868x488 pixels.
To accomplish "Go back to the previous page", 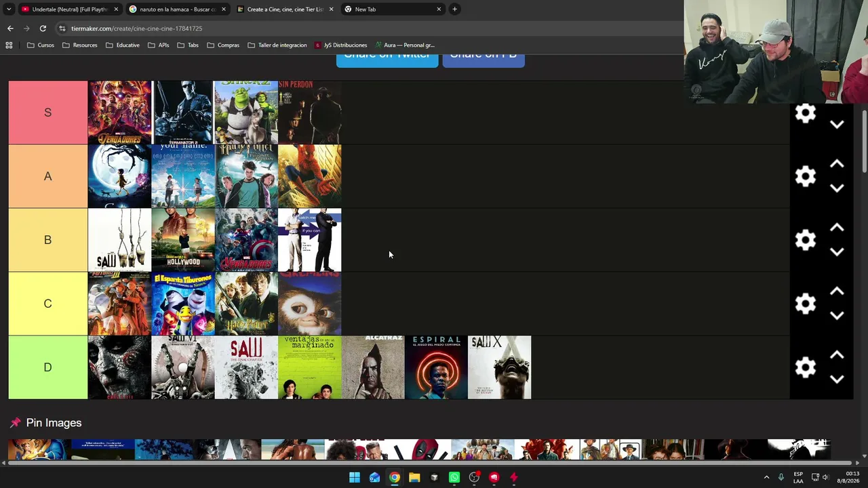I will pyautogui.click(x=10, y=28).
